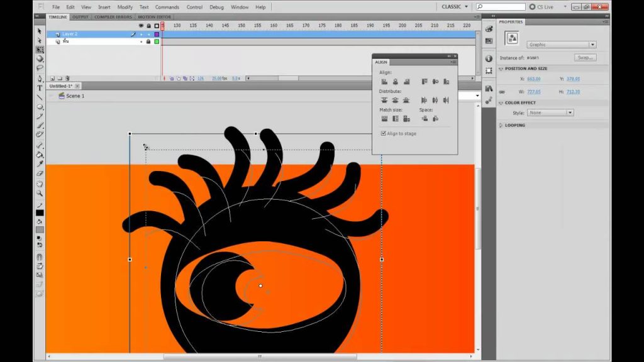Select the Text tool
644x362 pixels.
[x=40, y=88]
